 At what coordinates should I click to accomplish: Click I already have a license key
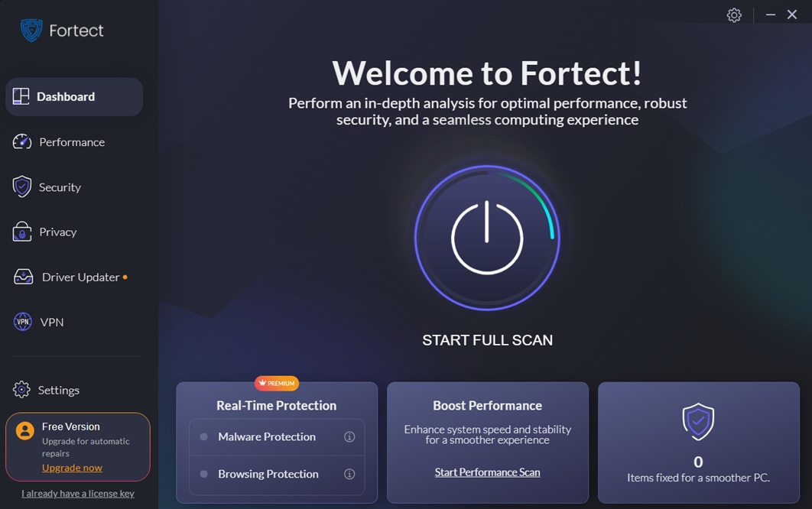pyautogui.click(x=78, y=494)
